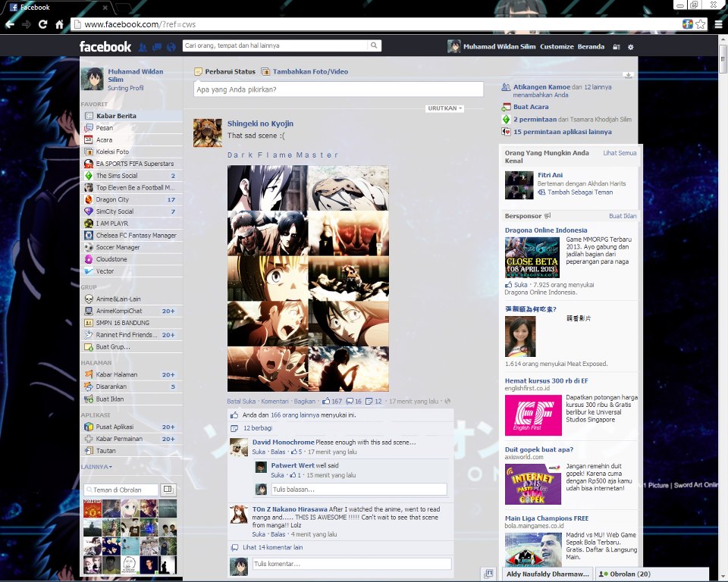Select Perbarui Status tab
The image size is (728, 582).
click(224, 71)
